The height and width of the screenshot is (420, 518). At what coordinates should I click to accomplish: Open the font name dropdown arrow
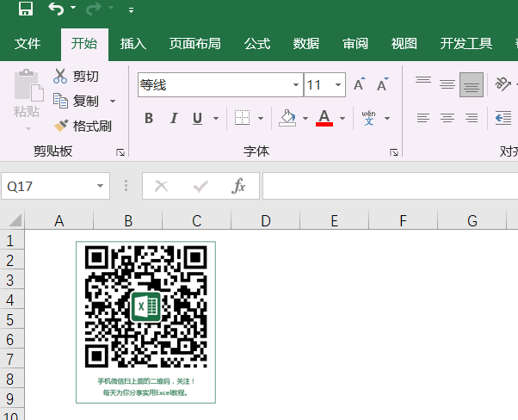coord(296,85)
